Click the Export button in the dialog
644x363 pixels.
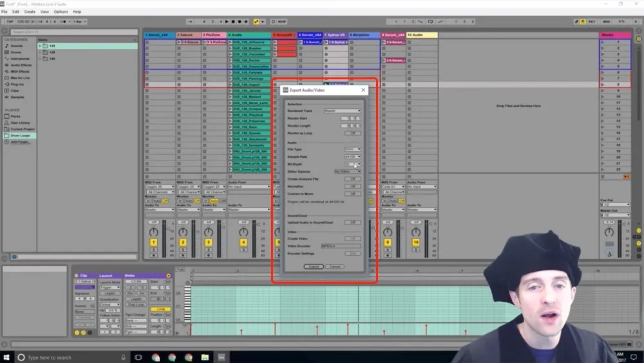[x=314, y=266]
